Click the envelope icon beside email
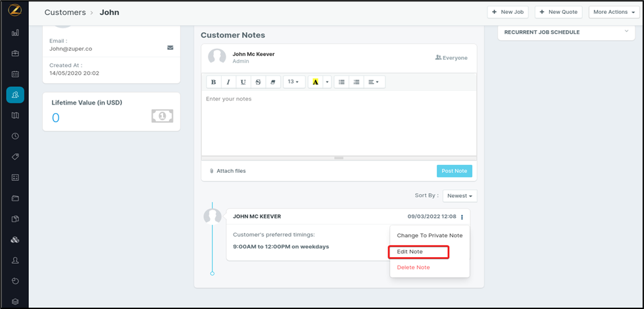 point(170,48)
